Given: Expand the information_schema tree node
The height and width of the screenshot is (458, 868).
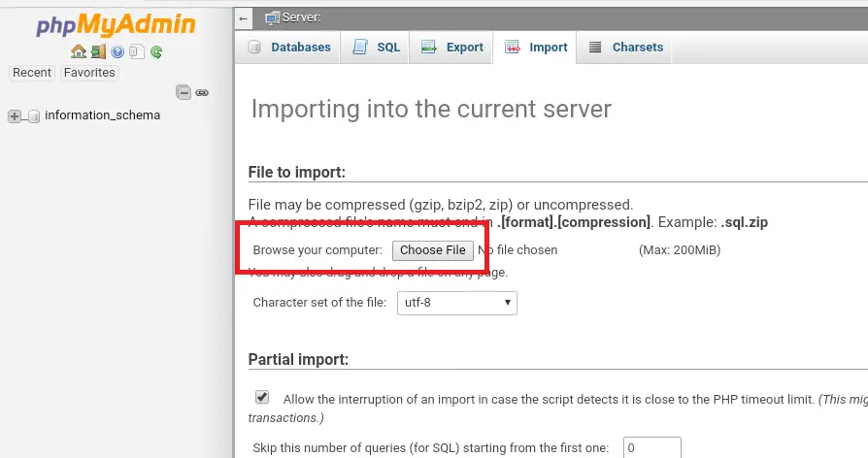Looking at the screenshot, I should coord(15,116).
